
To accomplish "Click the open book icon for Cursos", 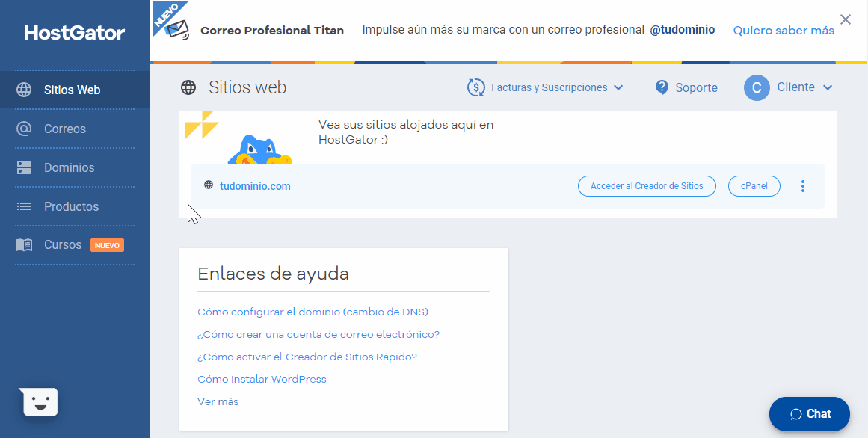I will click(24, 244).
